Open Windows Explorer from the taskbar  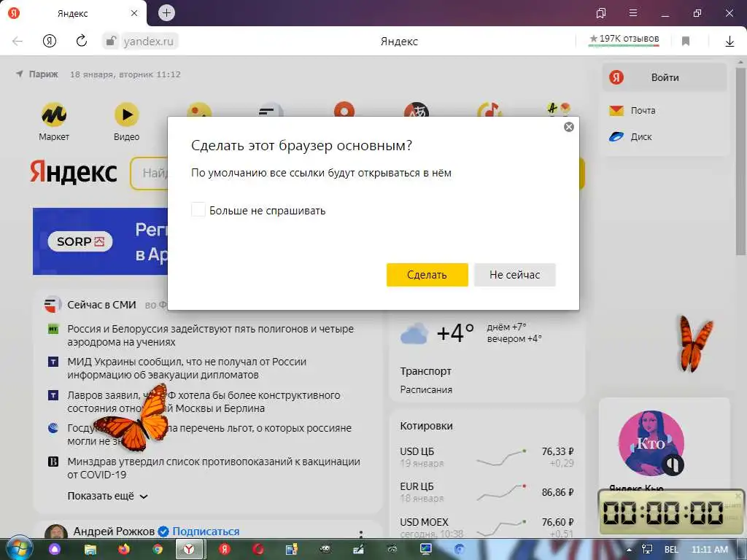[x=90, y=550]
